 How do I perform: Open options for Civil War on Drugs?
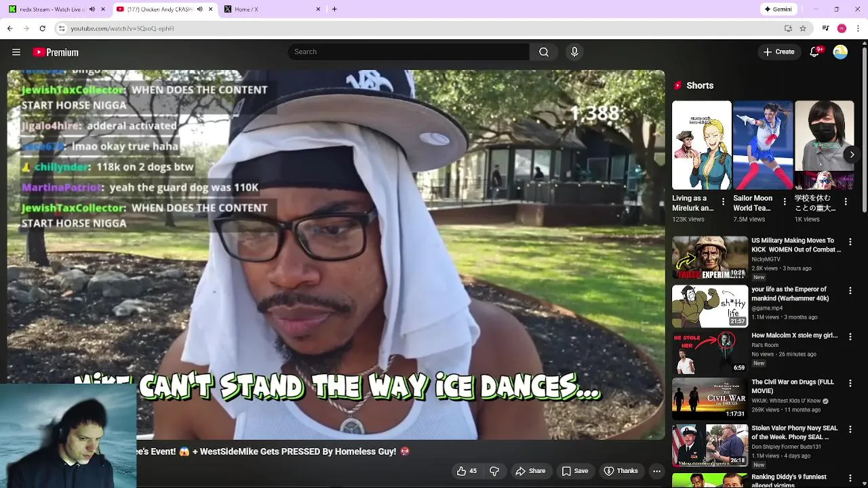850,384
